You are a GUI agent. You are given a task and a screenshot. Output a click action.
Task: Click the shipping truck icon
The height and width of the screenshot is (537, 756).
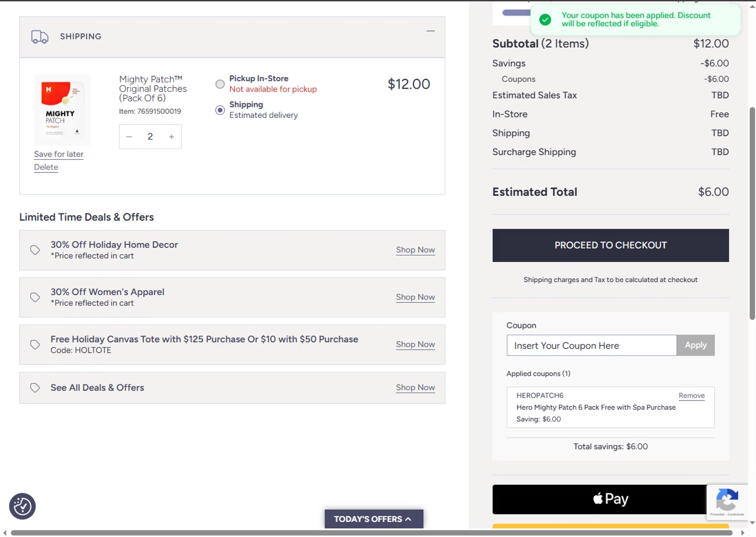(x=39, y=37)
